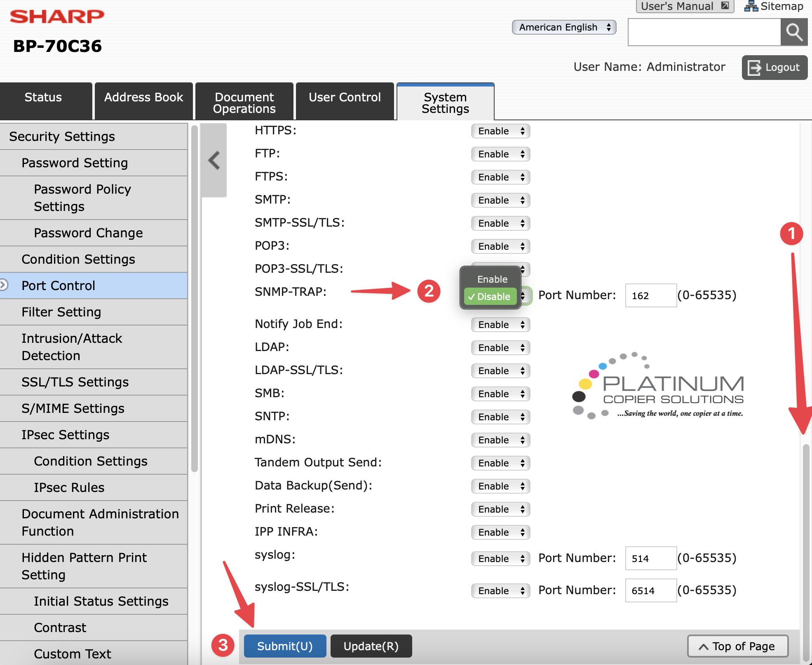Switch to the Address Book tab

coord(143,98)
